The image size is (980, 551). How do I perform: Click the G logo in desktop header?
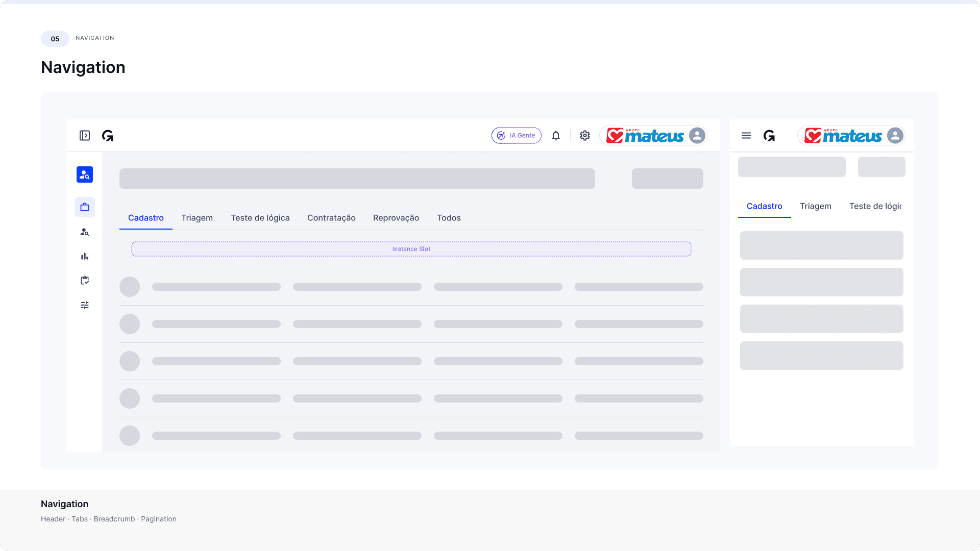click(x=108, y=136)
